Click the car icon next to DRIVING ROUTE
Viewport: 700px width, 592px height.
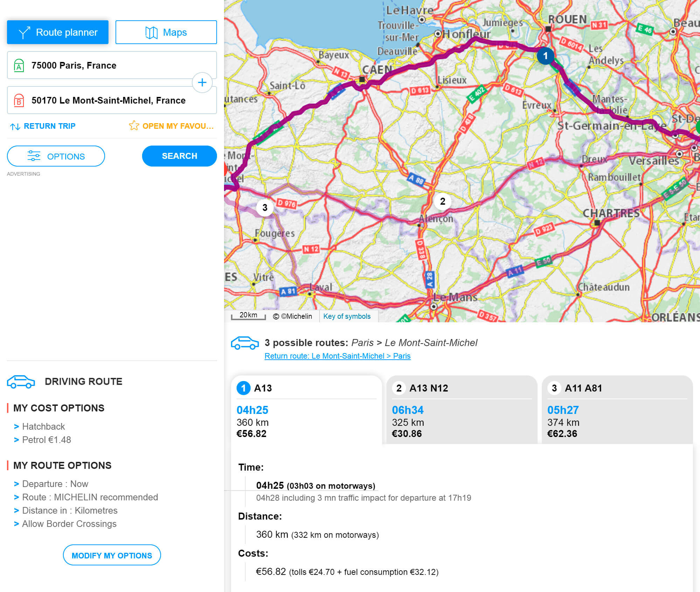tap(21, 382)
